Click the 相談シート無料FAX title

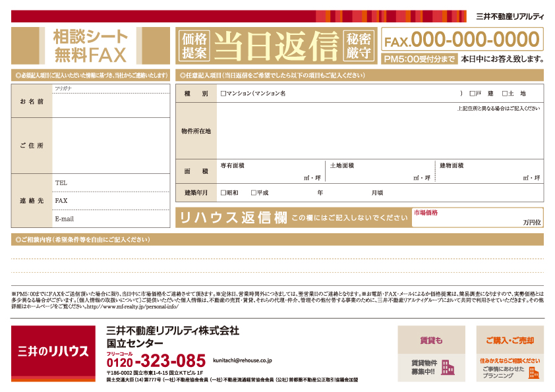click(90, 46)
